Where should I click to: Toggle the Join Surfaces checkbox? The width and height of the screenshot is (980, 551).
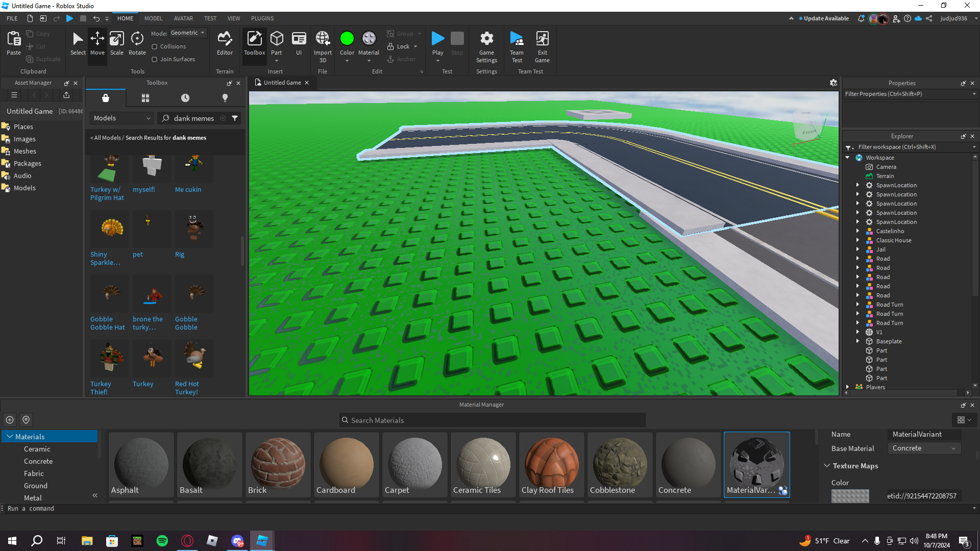pyautogui.click(x=155, y=59)
